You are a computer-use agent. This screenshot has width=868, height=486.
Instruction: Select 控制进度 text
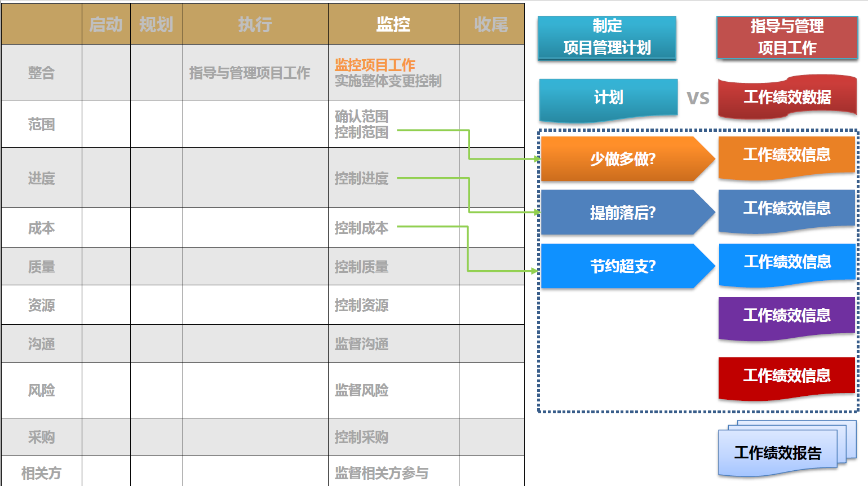coord(361,178)
